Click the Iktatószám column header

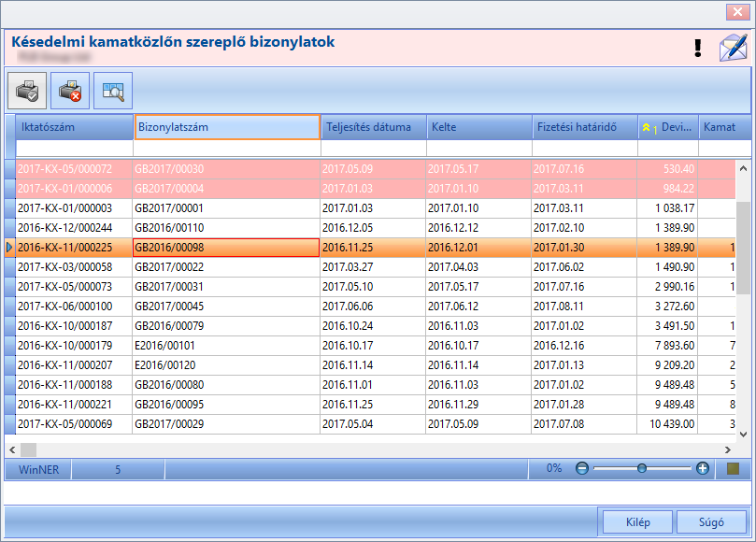coord(74,127)
